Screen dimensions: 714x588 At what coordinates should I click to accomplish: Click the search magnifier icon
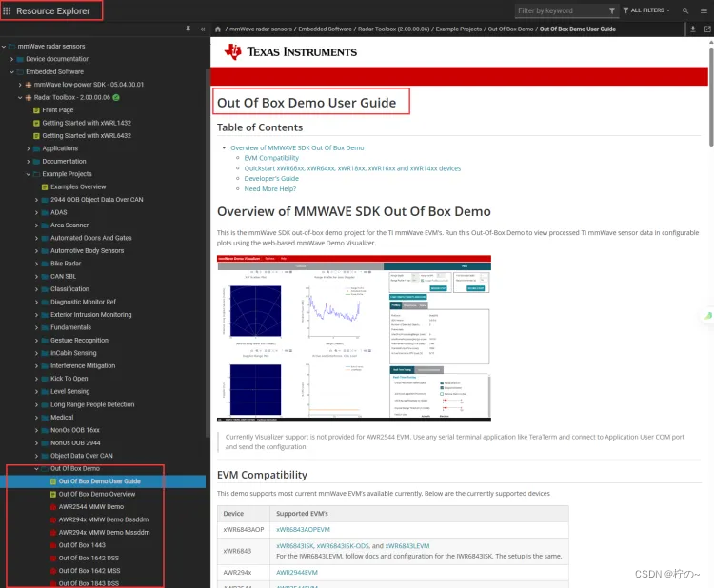tap(685, 10)
